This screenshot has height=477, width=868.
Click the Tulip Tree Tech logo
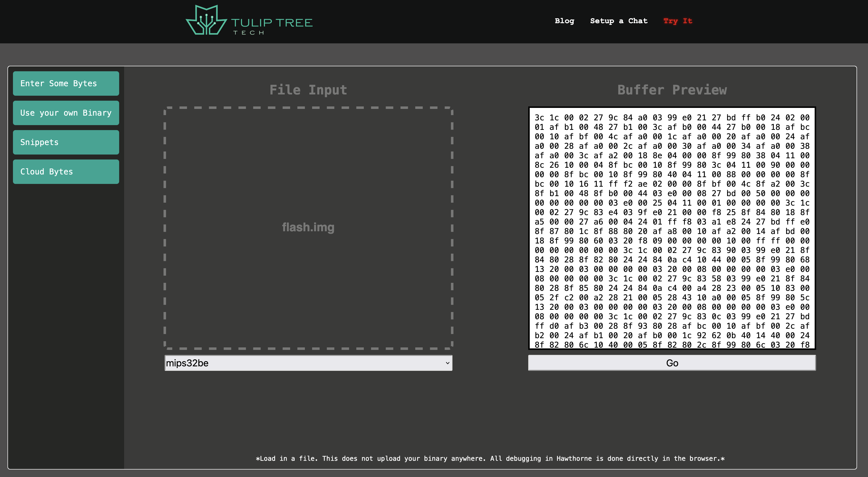(249, 20)
